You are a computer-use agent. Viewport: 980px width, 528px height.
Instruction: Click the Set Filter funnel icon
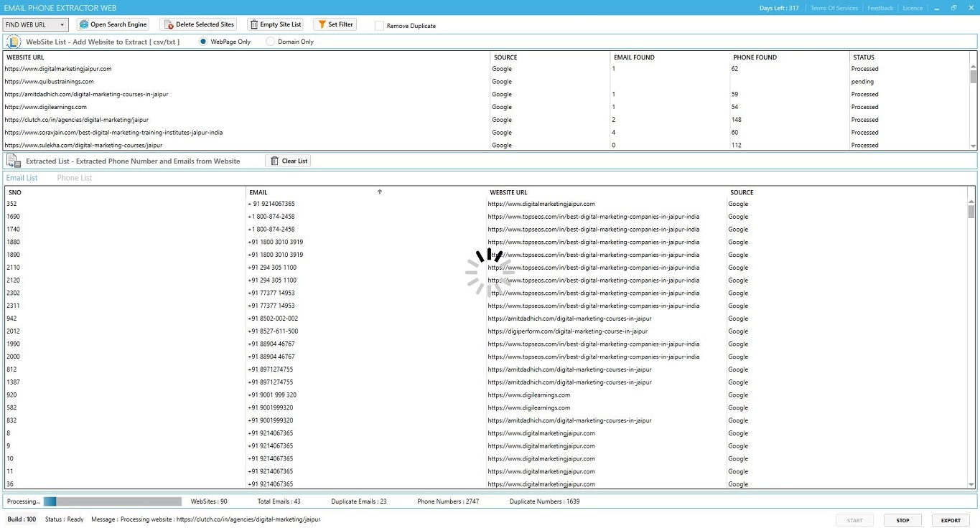point(322,24)
